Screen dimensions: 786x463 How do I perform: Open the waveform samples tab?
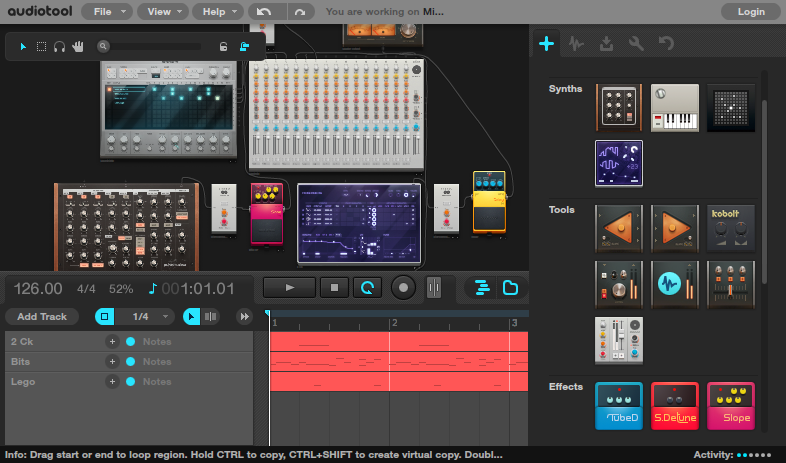click(576, 44)
